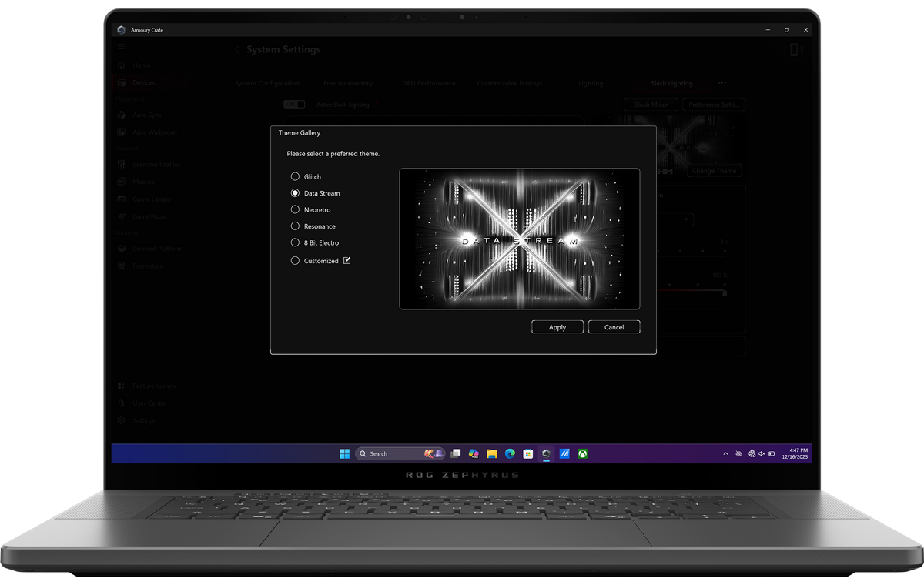This screenshot has width=924, height=585.
Task: Switch to the System Configuration tab
Action: click(x=267, y=83)
